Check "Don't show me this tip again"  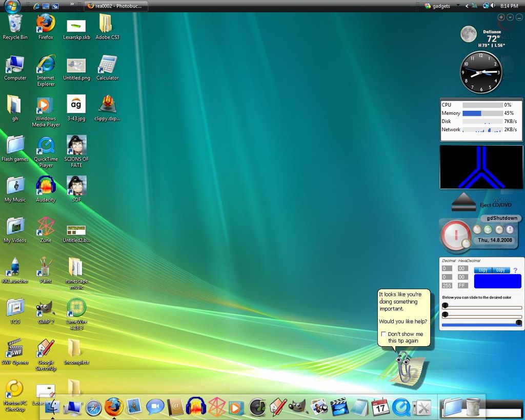[x=383, y=334]
